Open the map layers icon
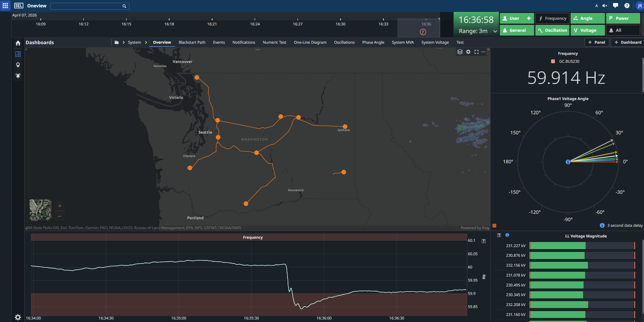The width and height of the screenshot is (644, 322). pyautogui.click(x=460, y=52)
